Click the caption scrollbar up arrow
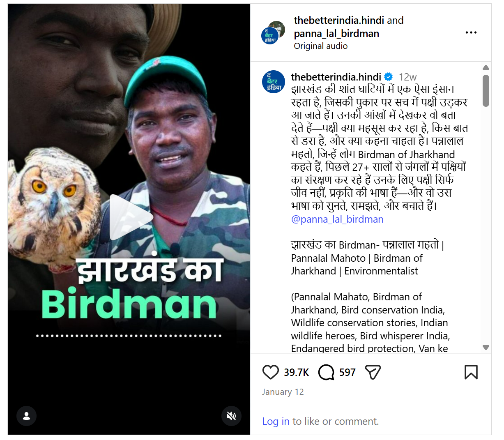Image resolution: width=504 pixels, height=440 pixels. click(x=486, y=67)
